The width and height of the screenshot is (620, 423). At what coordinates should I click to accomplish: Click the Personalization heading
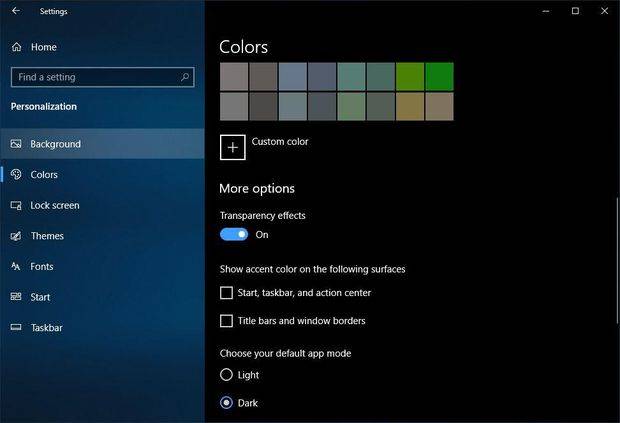click(44, 106)
